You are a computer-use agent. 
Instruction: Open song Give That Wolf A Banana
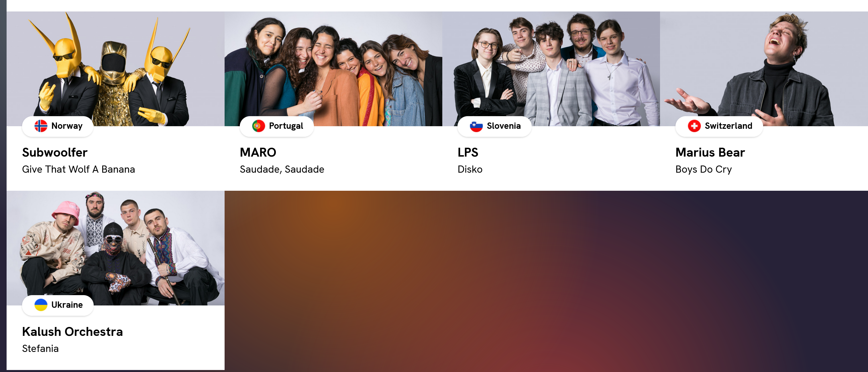click(x=78, y=169)
